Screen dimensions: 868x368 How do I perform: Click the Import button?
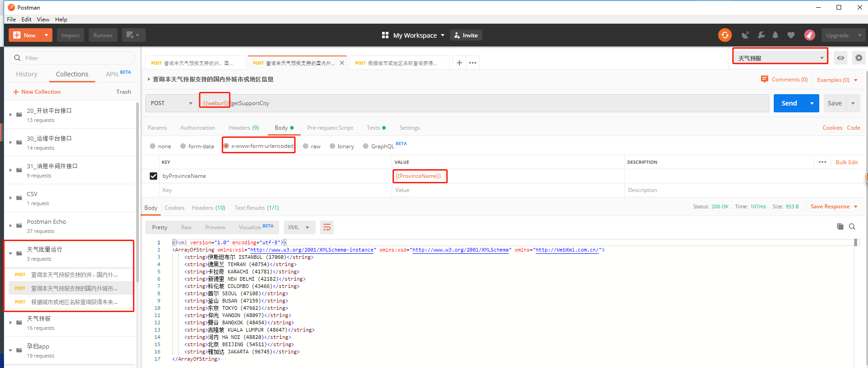pos(71,35)
